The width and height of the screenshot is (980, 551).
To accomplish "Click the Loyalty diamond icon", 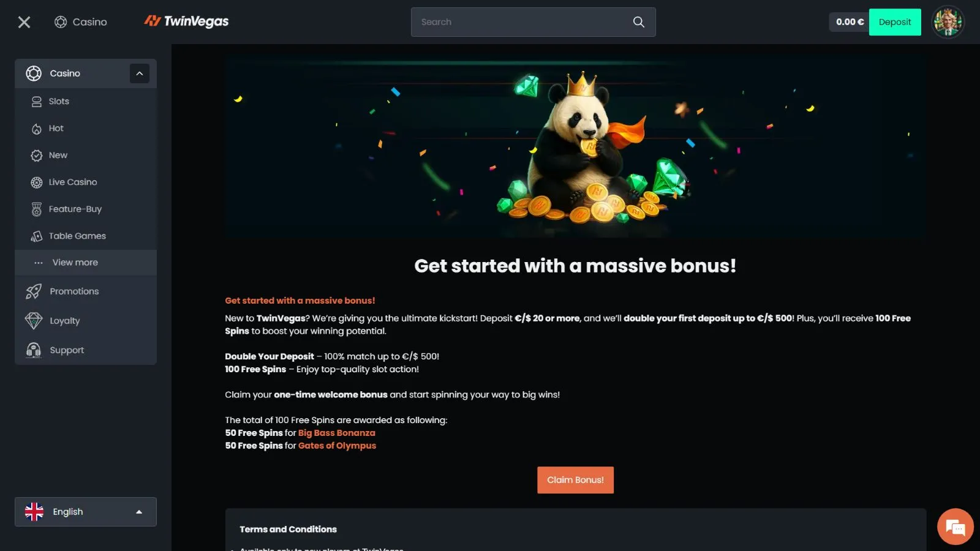I will tap(34, 321).
